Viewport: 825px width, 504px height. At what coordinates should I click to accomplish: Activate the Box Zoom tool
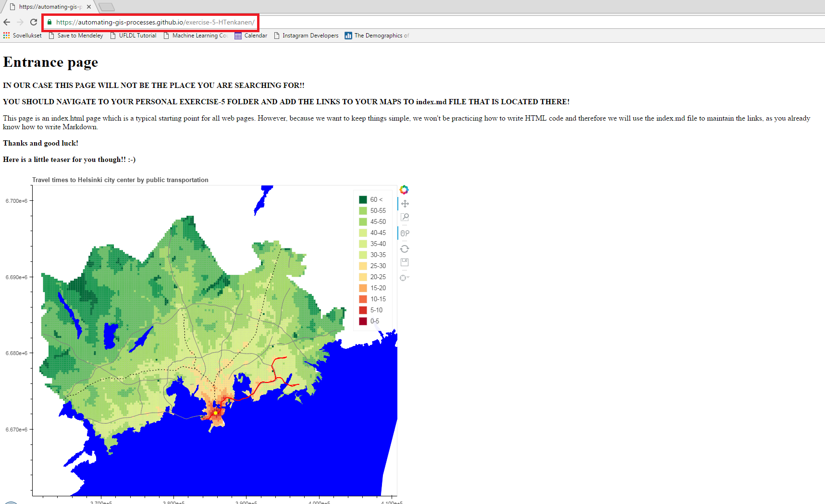405,218
